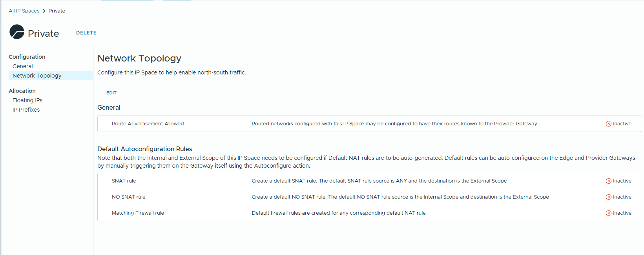Open the IP Prefixes section
This screenshot has height=255, width=644.
point(26,110)
